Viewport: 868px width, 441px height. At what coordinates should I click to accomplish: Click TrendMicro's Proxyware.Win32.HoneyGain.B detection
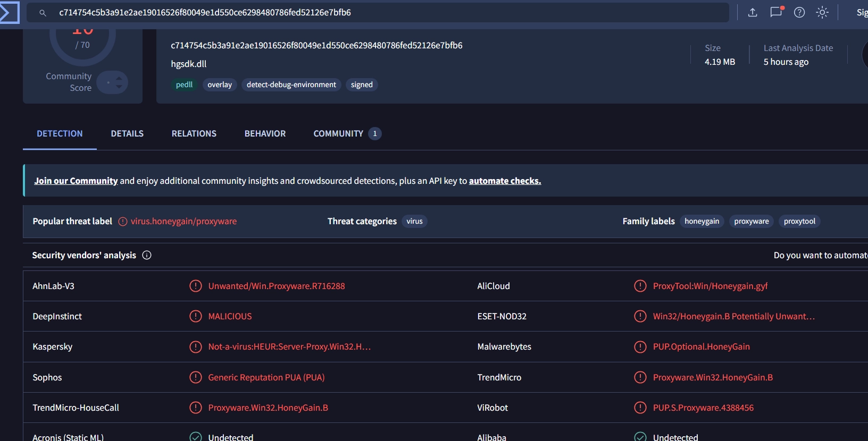[713, 377]
